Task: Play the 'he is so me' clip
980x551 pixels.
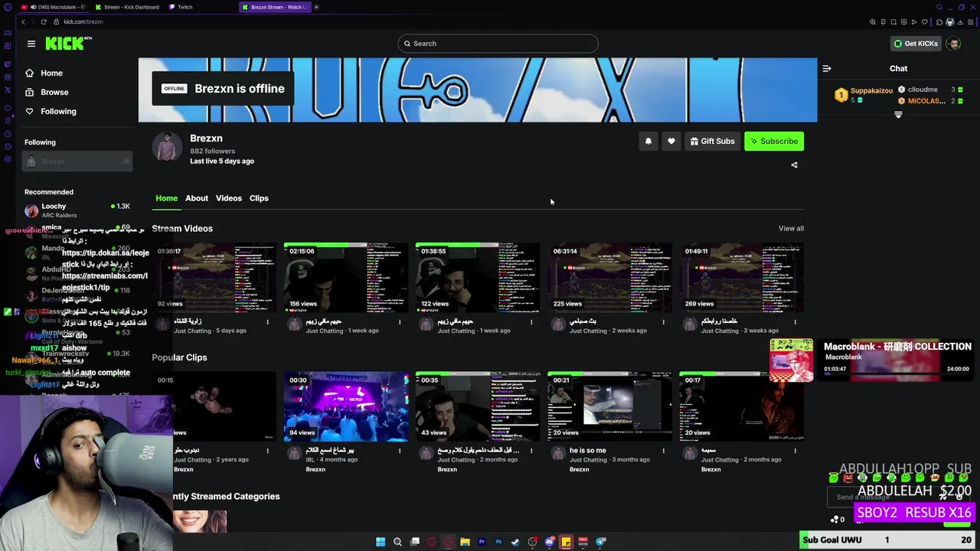Action: [610, 406]
